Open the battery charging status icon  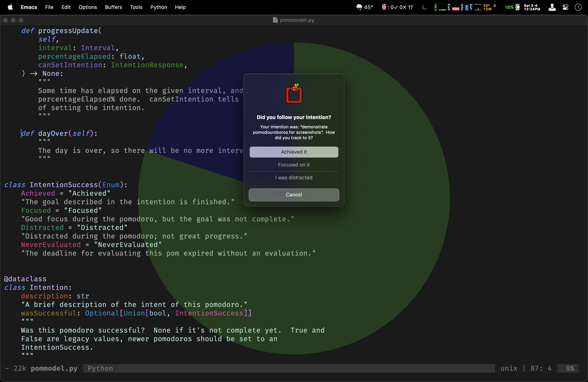518,7
